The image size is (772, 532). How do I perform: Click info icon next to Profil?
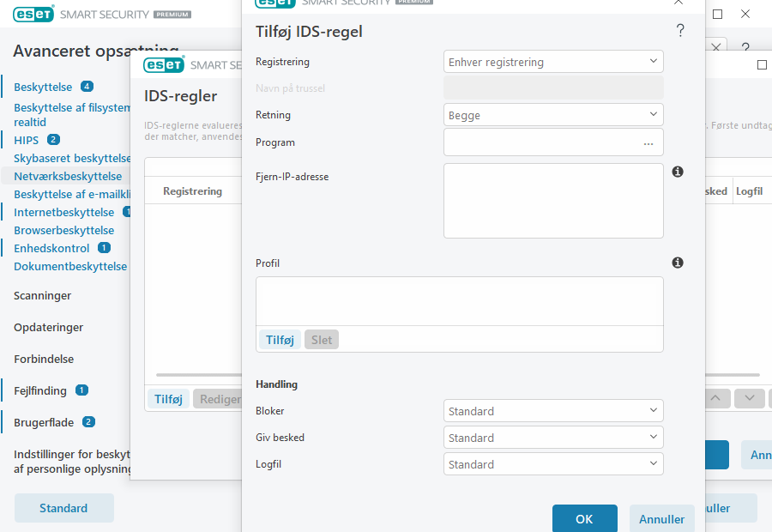pyautogui.click(x=677, y=263)
